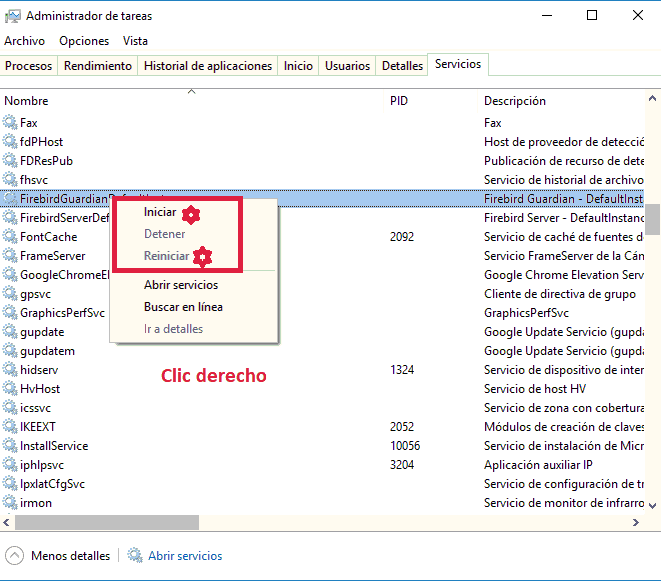Image resolution: width=661 pixels, height=581 pixels.
Task: Click the horizontal scrollbar right arrow
Action: tap(636, 523)
